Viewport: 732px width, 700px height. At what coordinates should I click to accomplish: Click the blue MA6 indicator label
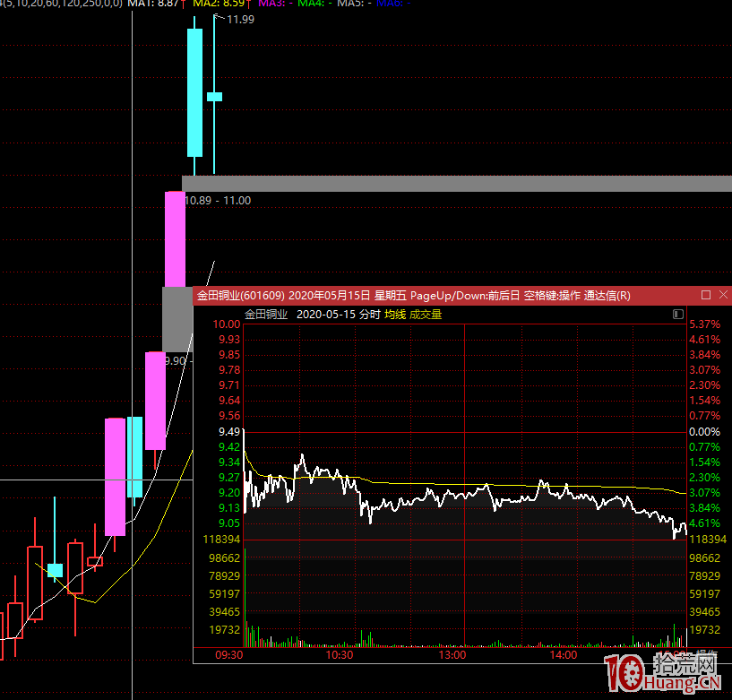click(393, 4)
